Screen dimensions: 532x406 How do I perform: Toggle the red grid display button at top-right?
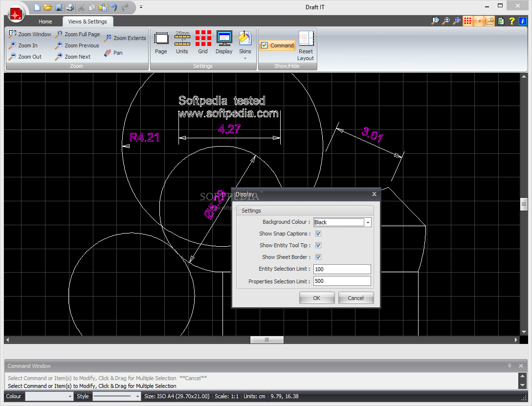point(468,21)
